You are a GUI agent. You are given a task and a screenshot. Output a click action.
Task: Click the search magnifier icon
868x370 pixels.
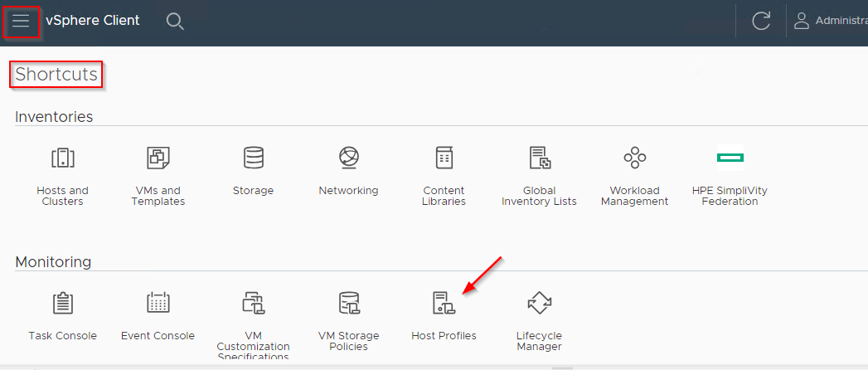click(175, 22)
